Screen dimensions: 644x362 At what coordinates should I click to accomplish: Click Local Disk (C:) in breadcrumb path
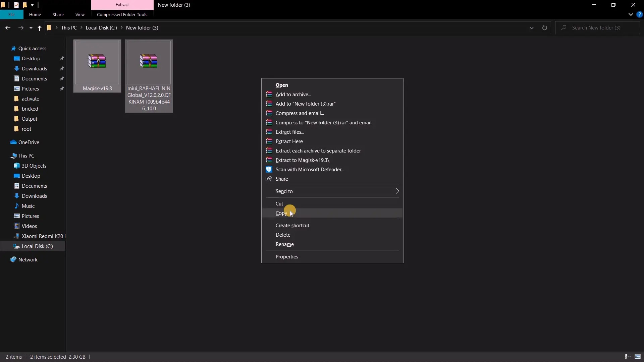(101, 28)
